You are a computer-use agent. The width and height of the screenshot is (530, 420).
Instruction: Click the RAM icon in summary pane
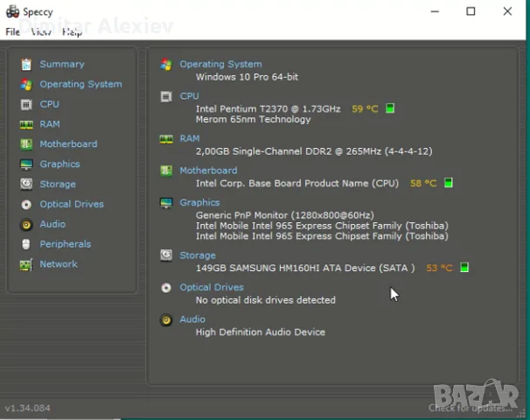point(166,138)
